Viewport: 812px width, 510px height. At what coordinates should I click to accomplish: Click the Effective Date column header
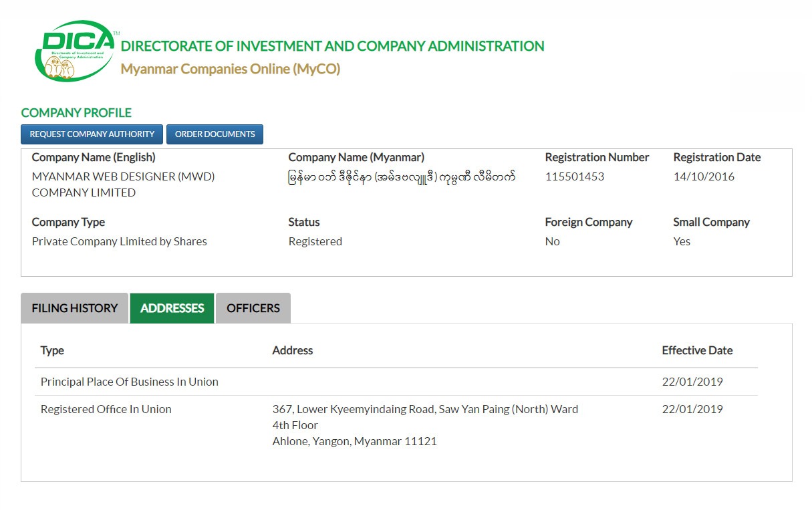pos(697,350)
